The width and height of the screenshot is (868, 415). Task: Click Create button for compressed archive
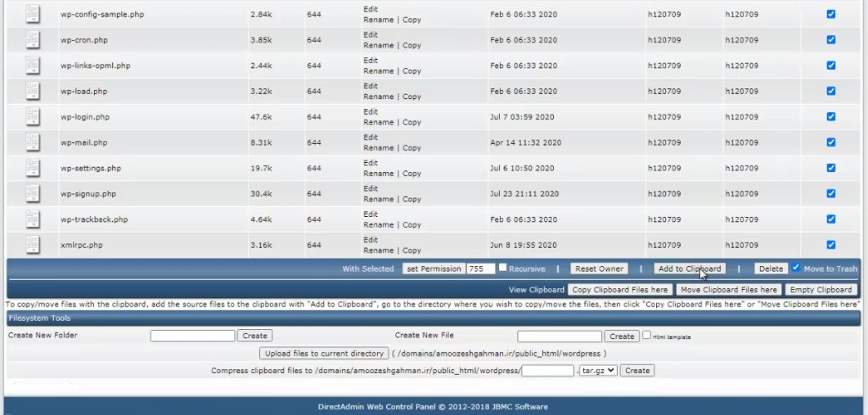click(637, 371)
